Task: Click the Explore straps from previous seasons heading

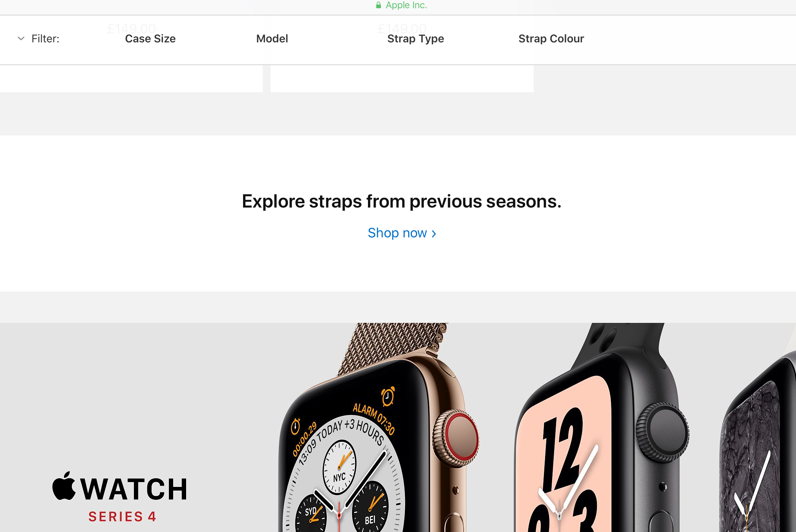Action: point(402,201)
